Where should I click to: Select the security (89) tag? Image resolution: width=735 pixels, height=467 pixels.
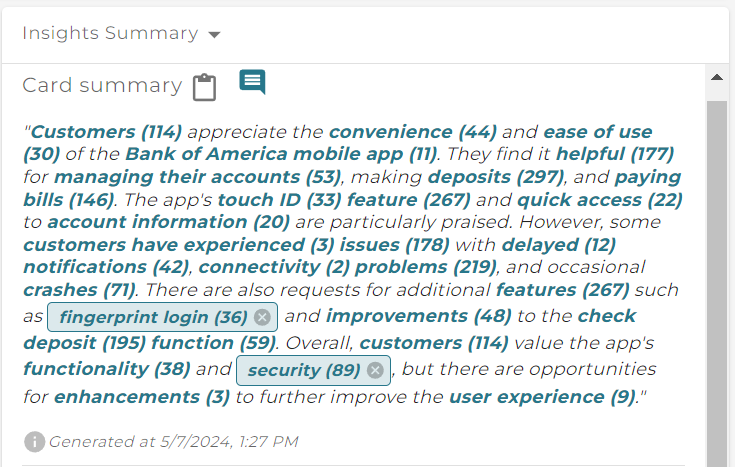click(304, 370)
